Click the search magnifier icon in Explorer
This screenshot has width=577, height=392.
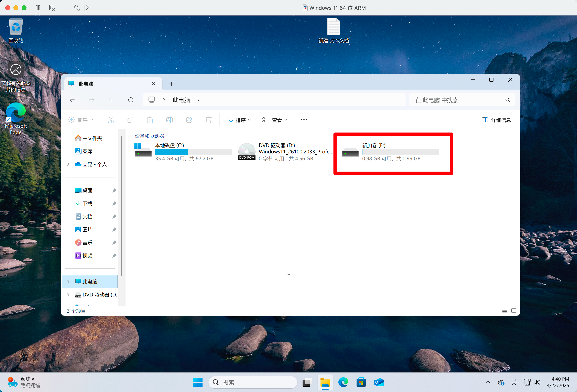click(508, 100)
